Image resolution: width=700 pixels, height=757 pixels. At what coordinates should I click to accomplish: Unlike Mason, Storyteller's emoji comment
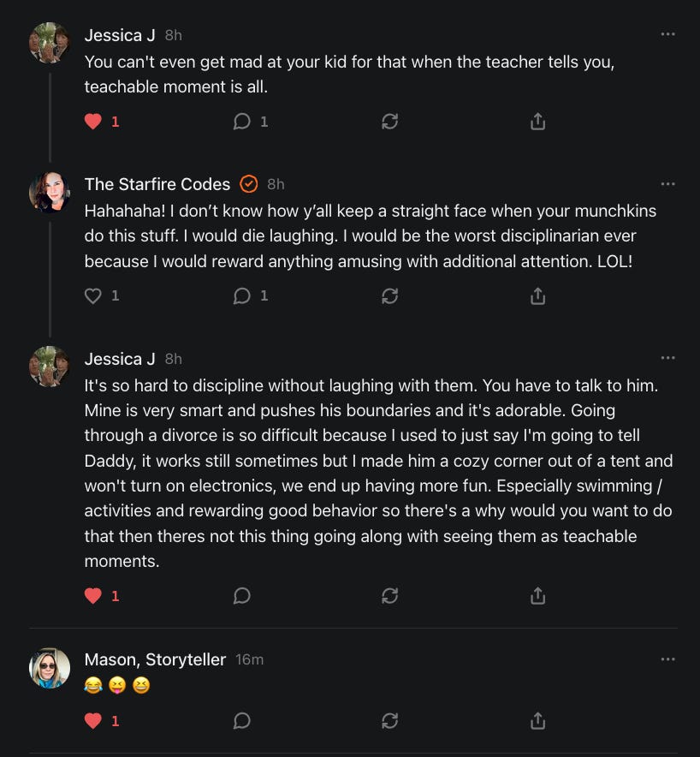pos(93,721)
